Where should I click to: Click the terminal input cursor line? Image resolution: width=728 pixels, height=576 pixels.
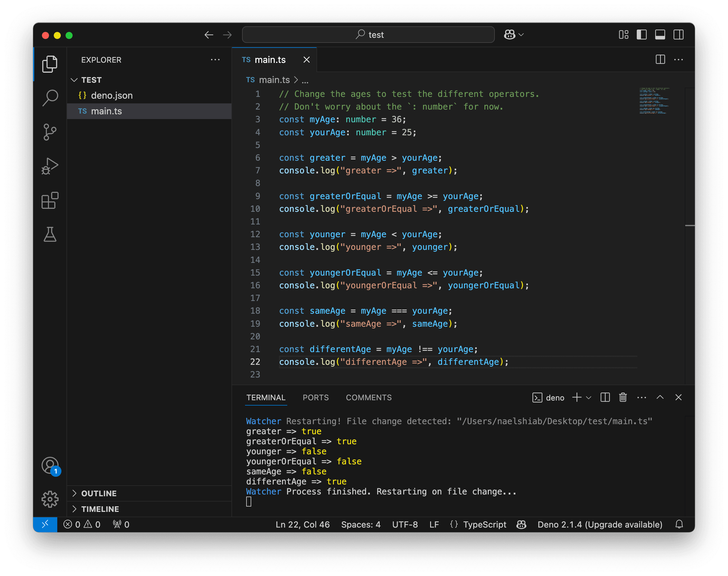click(x=249, y=502)
